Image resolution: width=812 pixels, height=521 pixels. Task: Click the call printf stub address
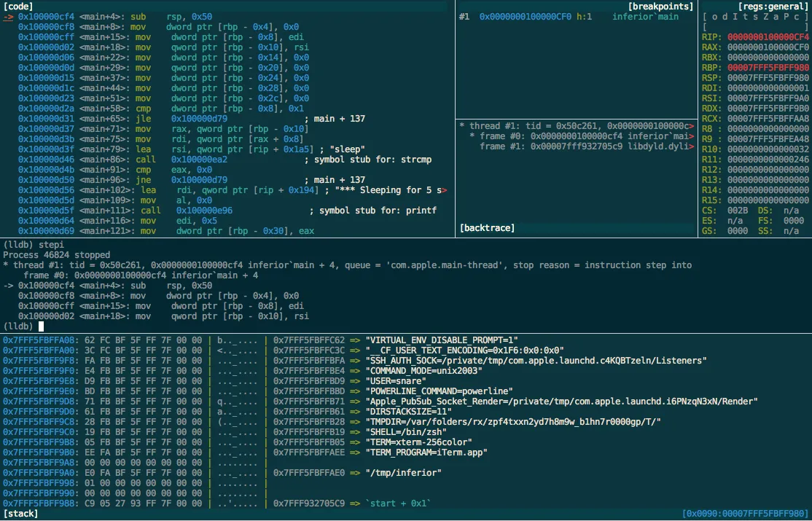pyautogui.click(x=205, y=211)
